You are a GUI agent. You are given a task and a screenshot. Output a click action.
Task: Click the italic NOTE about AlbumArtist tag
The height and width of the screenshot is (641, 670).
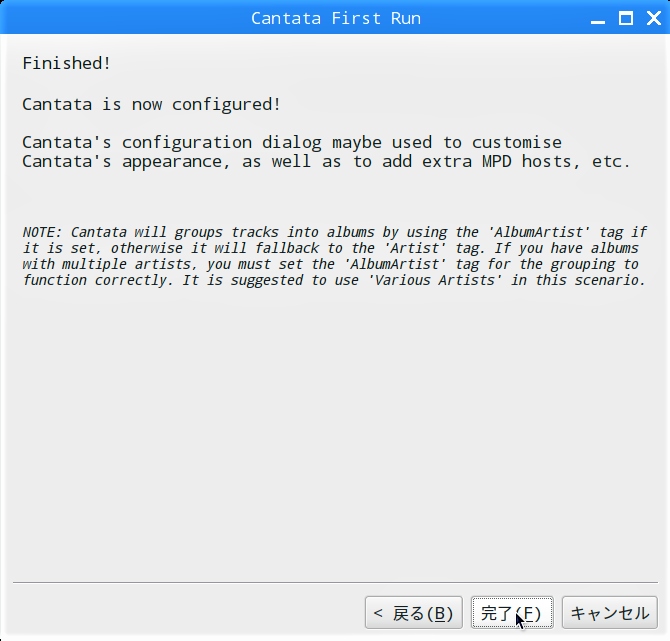[335, 256]
